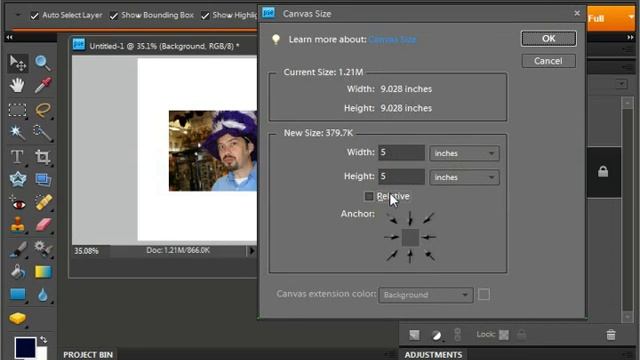Select the Blur water-drop tool
Screen dimensions: 640x360
click(42, 294)
